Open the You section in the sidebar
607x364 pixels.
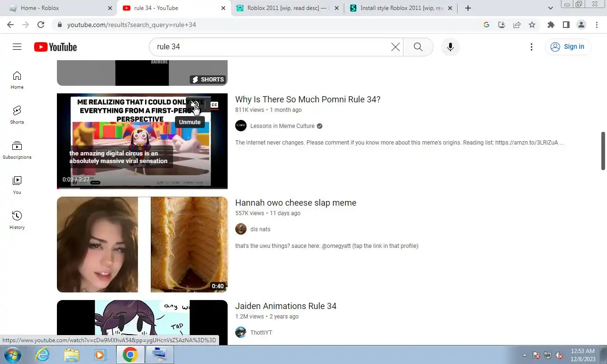coord(17,185)
